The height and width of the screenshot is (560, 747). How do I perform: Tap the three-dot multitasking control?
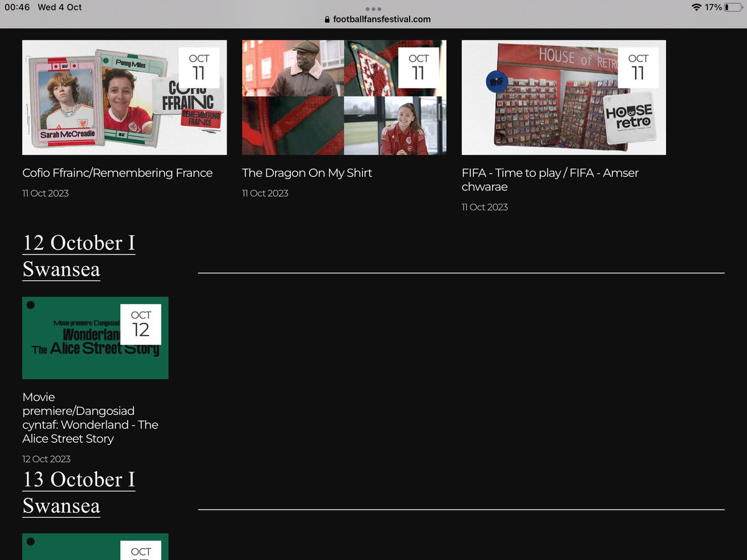click(x=374, y=9)
